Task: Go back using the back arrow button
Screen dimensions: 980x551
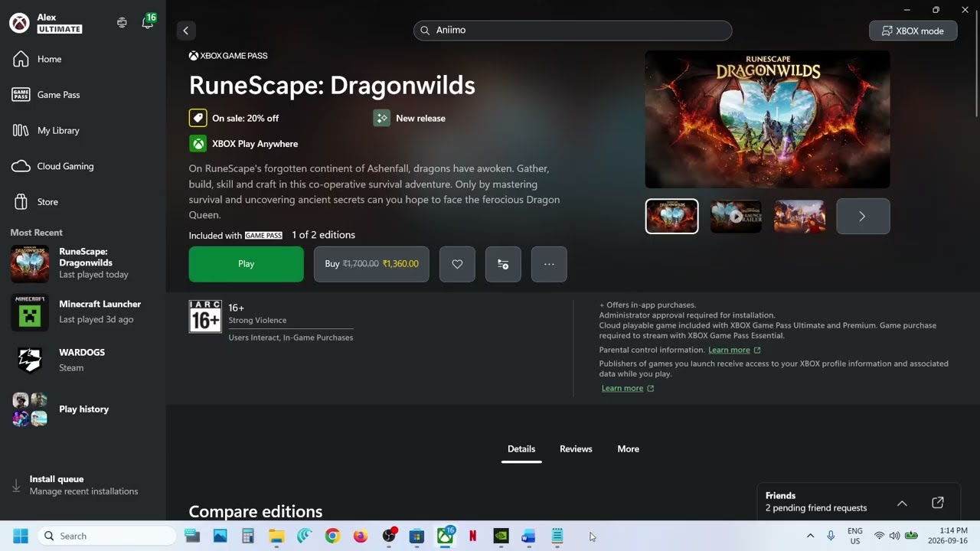Action: (x=185, y=31)
